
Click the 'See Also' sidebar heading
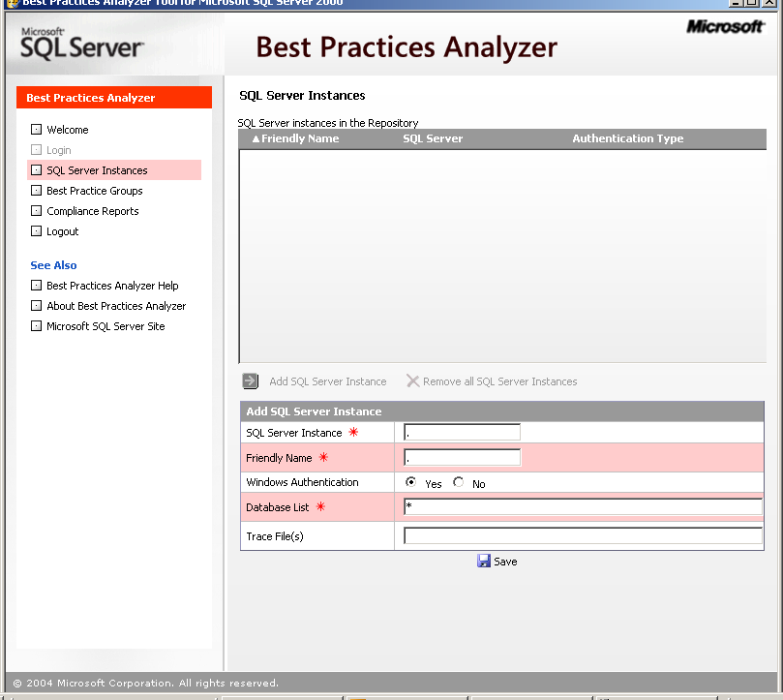pos(53,265)
